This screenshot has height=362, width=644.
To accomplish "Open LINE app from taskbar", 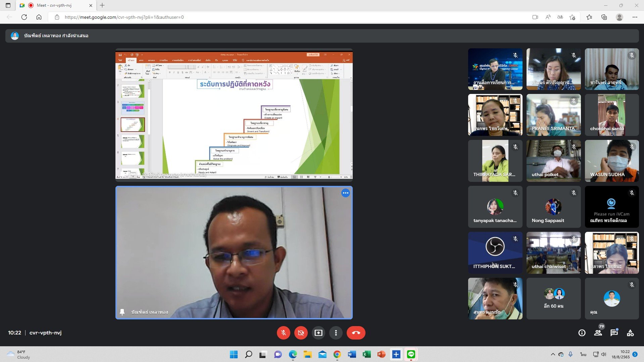I will 411,354.
